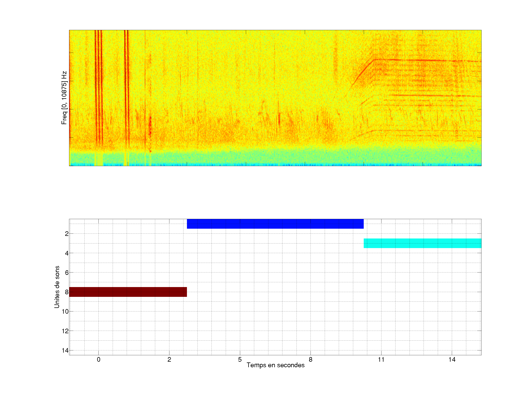This screenshot has height=399, width=532.
Task: Click x-axis tick label 5
Action: pyautogui.click(x=240, y=359)
